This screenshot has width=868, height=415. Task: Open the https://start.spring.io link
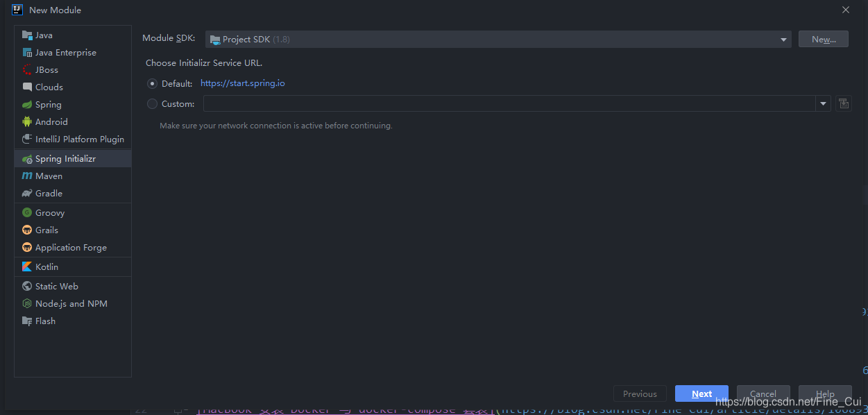tap(243, 83)
